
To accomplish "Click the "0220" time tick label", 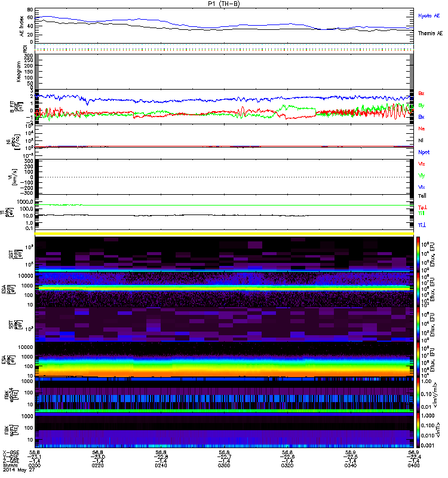I will (x=97, y=465).
